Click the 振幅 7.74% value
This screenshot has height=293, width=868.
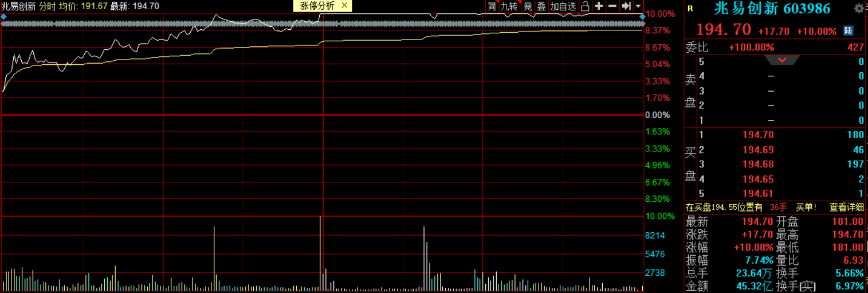coord(758,260)
